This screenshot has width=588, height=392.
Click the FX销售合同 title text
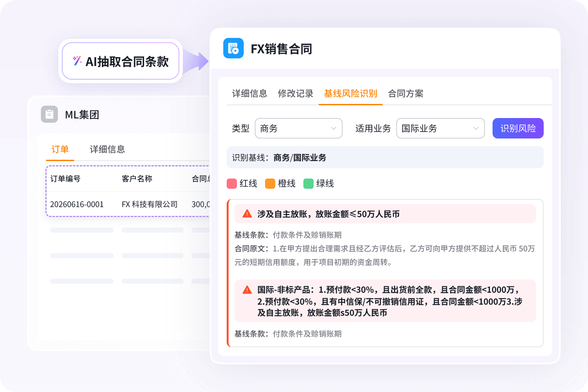point(281,49)
